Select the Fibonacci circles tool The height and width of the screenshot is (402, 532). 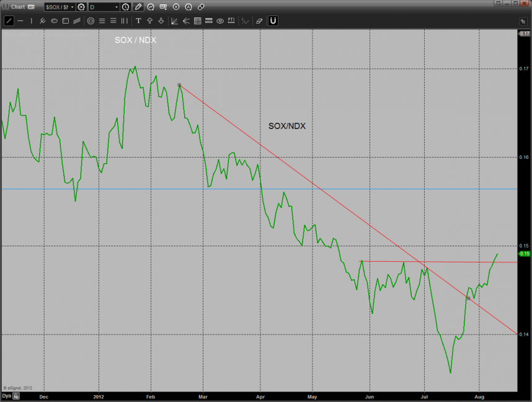pos(91,21)
